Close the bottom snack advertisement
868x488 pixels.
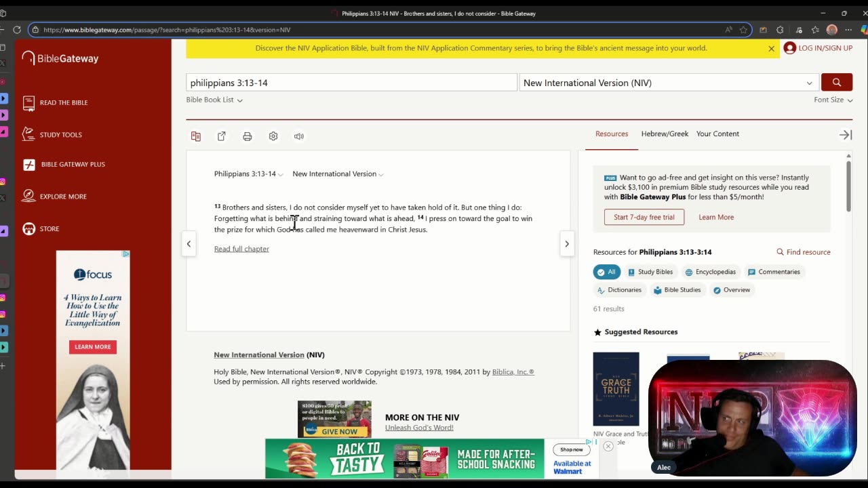608,446
